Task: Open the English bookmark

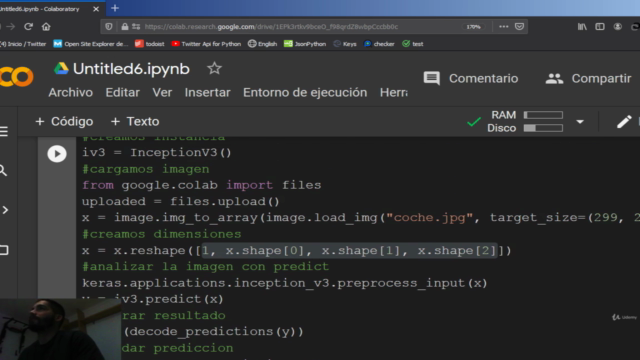Action: pyautogui.click(x=262, y=44)
